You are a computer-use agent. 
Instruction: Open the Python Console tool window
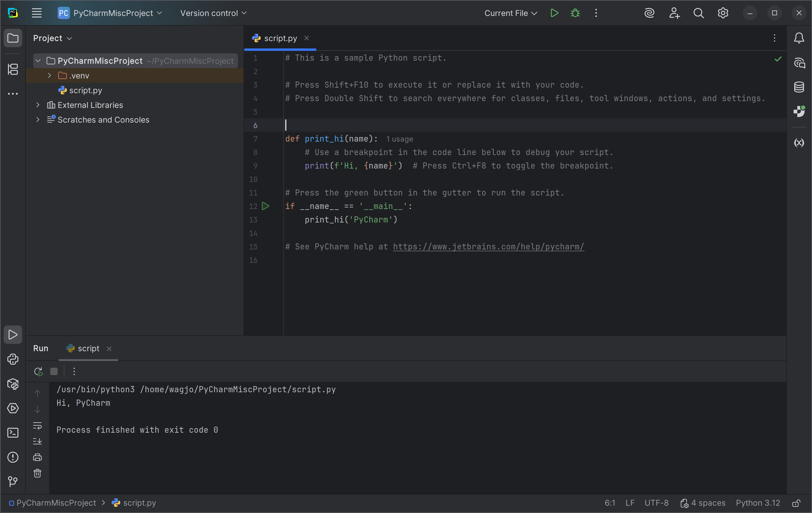[13, 359]
